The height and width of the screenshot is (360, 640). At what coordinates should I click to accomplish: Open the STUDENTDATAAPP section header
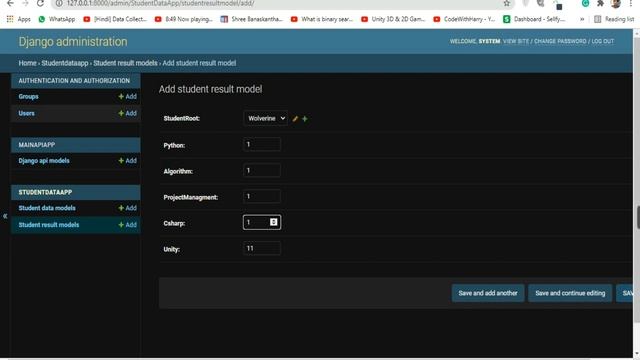pyautogui.click(x=45, y=192)
